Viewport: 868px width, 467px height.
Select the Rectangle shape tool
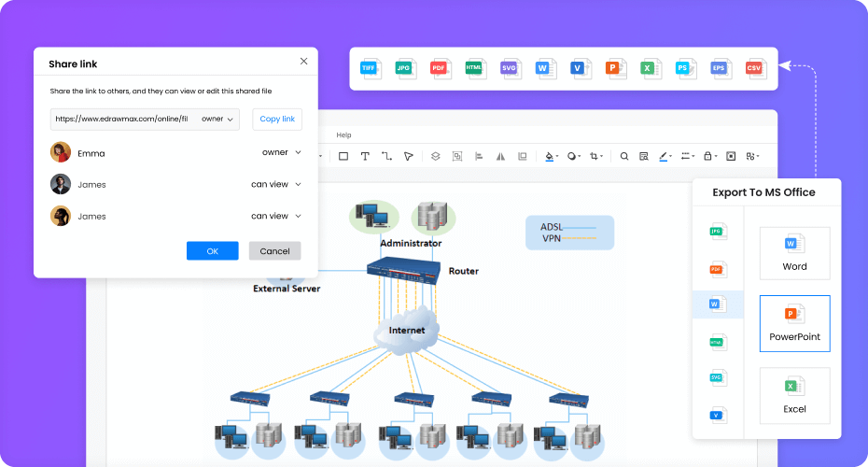click(x=343, y=157)
